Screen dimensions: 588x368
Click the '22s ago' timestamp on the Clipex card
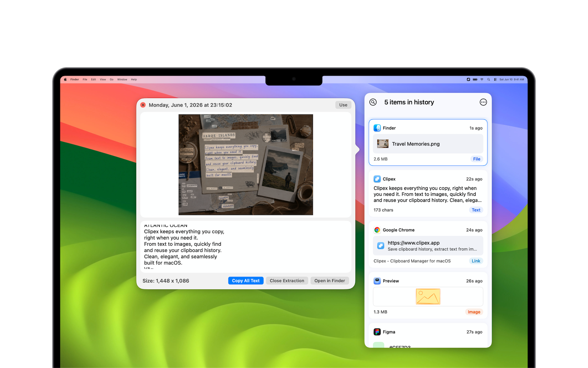click(474, 179)
